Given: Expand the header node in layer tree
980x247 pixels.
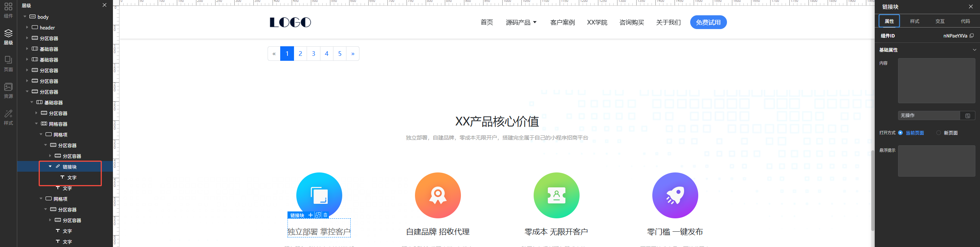Looking at the screenshot, I should coord(27,28).
